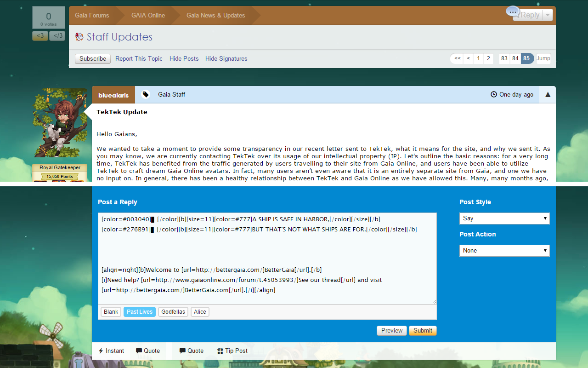The height and width of the screenshot is (368, 588).
Task: Go to page 83 of the thread
Action: point(504,58)
